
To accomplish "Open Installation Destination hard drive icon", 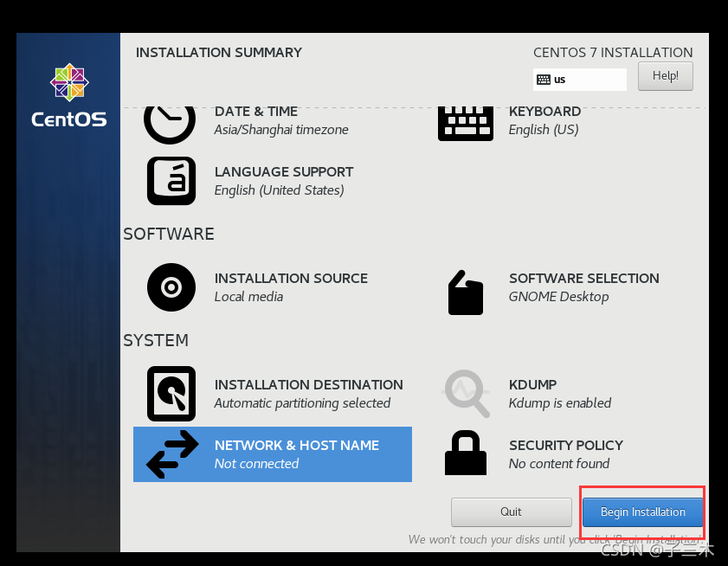I will (x=171, y=394).
